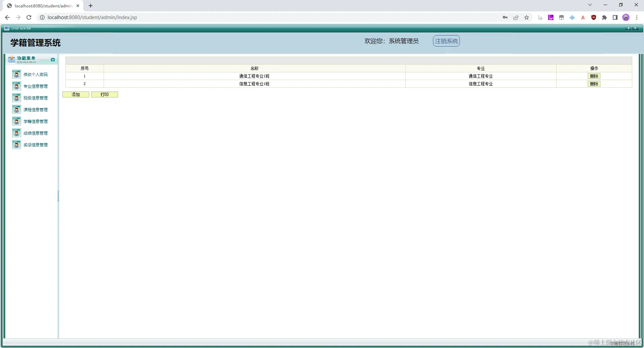This screenshot has width=644, height=348.
Task: Click the 欢迎您：系统管理员 greeting
Action: [391, 41]
